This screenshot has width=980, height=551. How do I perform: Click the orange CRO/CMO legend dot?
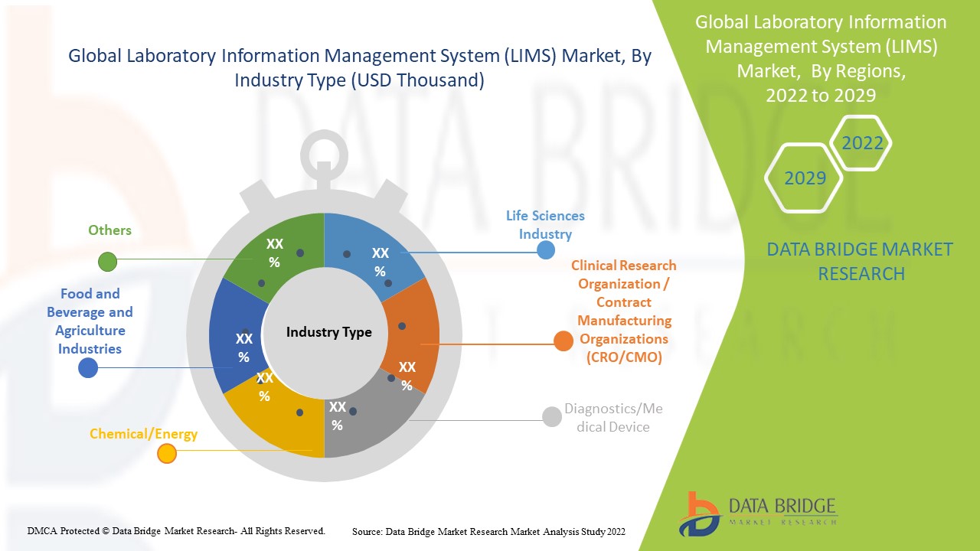pos(563,342)
